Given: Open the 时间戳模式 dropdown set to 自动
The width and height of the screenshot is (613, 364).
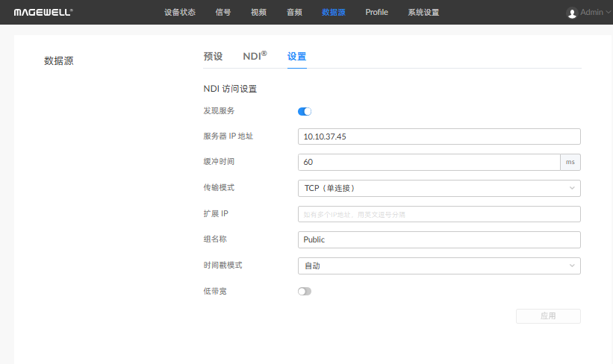Looking at the screenshot, I should pyautogui.click(x=438, y=266).
